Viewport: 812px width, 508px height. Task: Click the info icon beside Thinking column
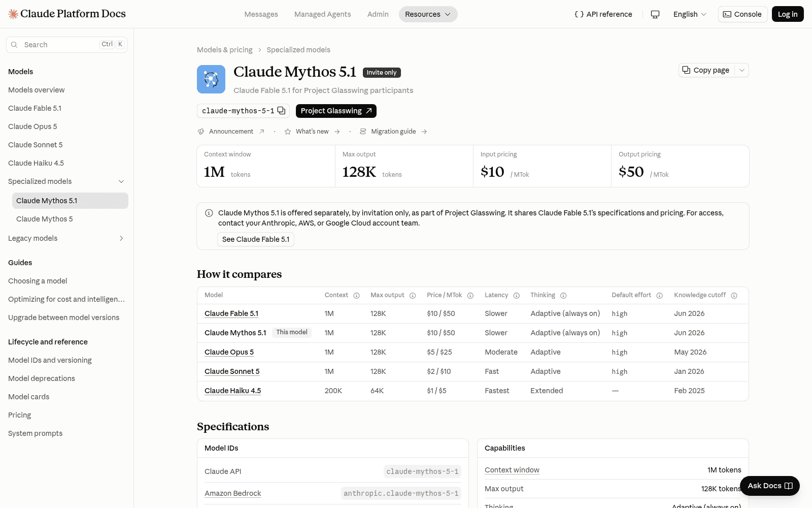563,296
